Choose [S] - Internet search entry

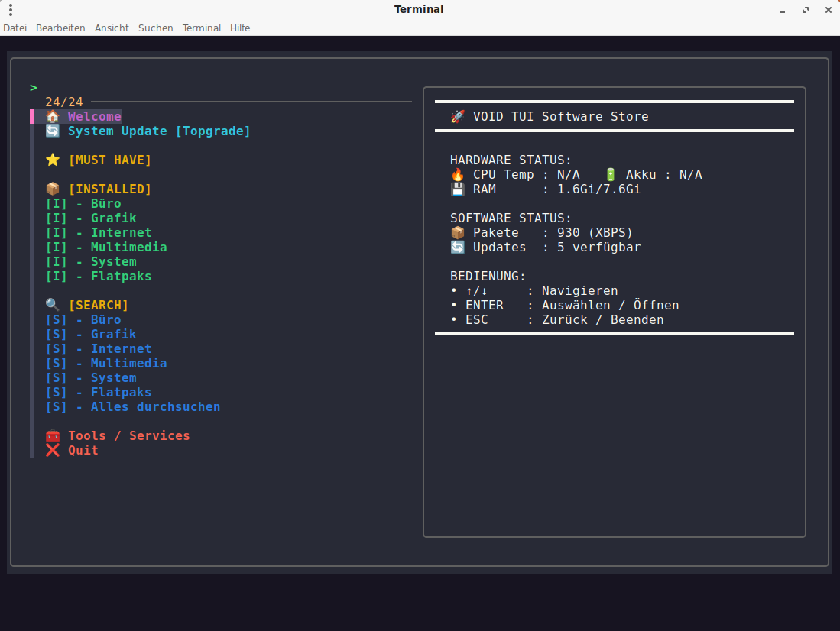click(x=99, y=349)
